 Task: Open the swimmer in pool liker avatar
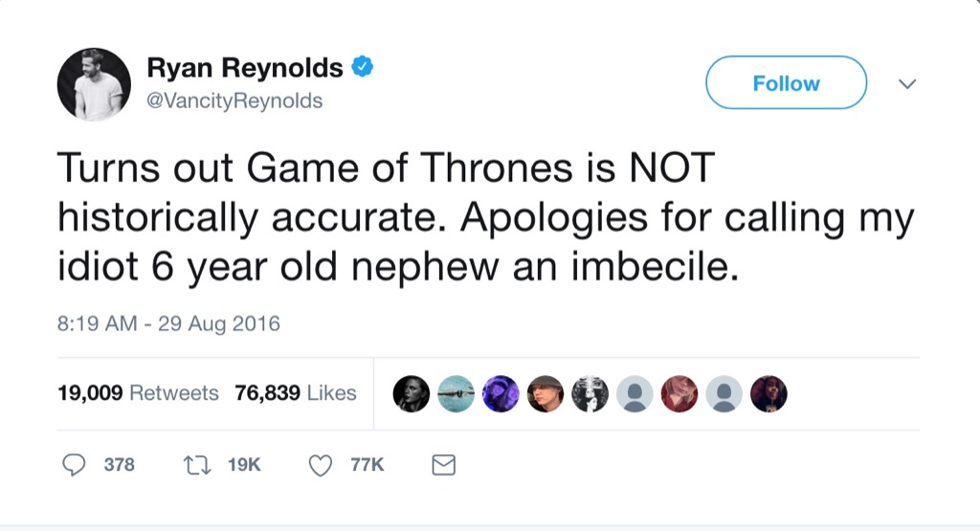(457, 393)
